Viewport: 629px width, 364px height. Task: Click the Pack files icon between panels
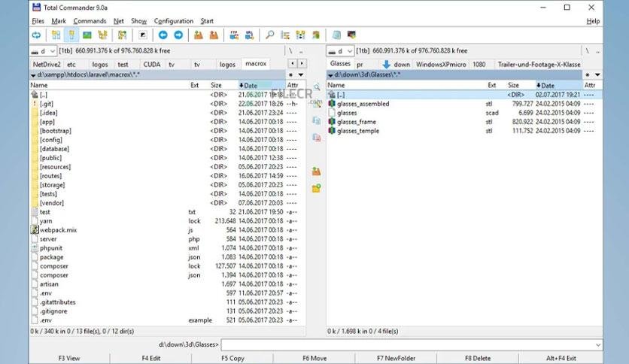point(316,171)
